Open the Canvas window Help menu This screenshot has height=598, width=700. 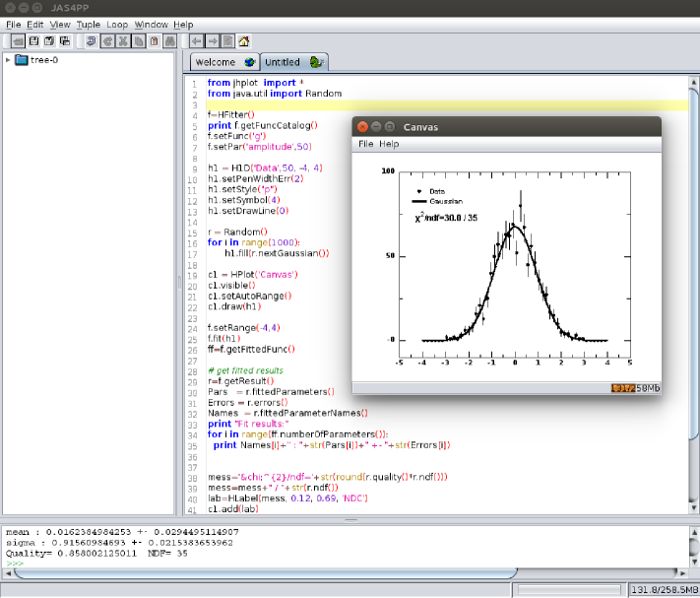390,144
